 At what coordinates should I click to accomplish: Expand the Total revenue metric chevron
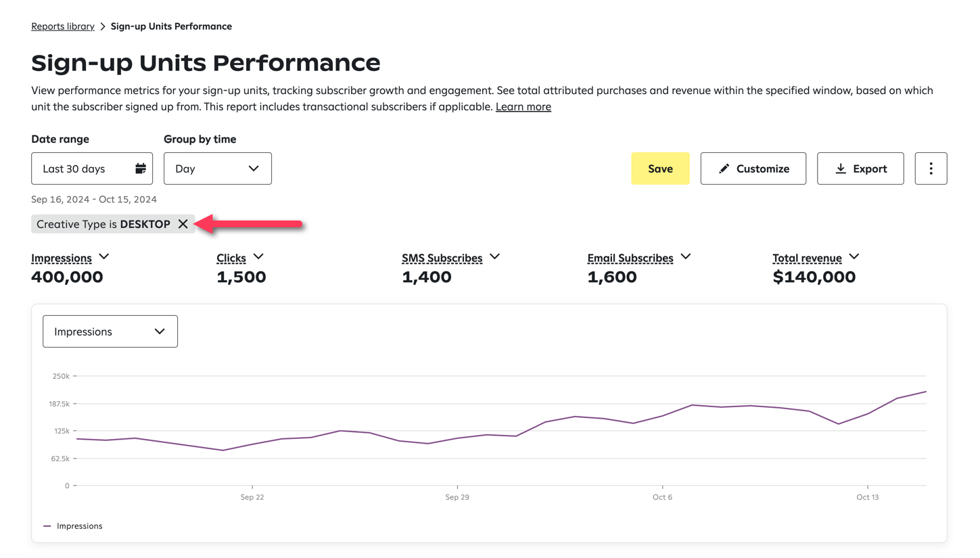(x=854, y=256)
